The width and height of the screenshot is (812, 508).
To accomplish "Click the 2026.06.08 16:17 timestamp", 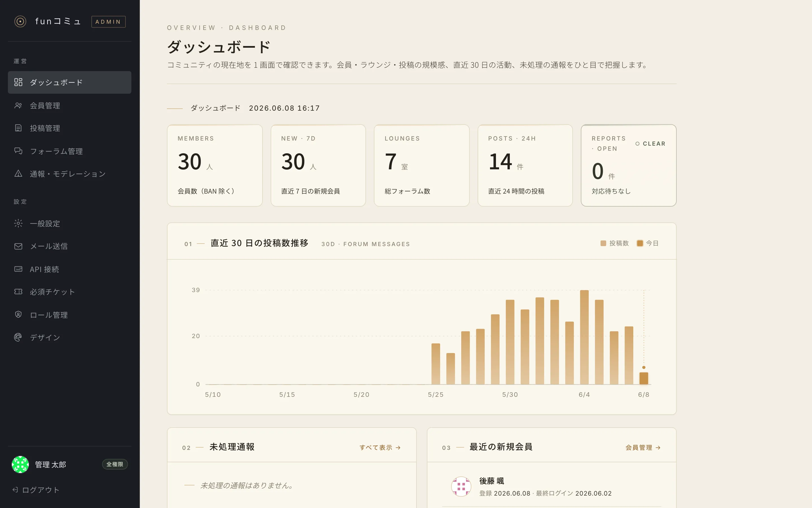I will (x=284, y=108).
